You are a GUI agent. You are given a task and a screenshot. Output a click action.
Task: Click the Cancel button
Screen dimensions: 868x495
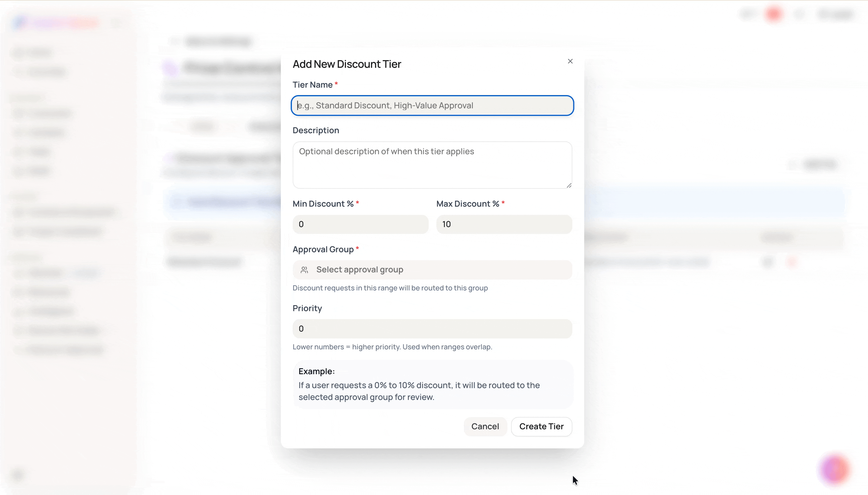coord(485,426)
